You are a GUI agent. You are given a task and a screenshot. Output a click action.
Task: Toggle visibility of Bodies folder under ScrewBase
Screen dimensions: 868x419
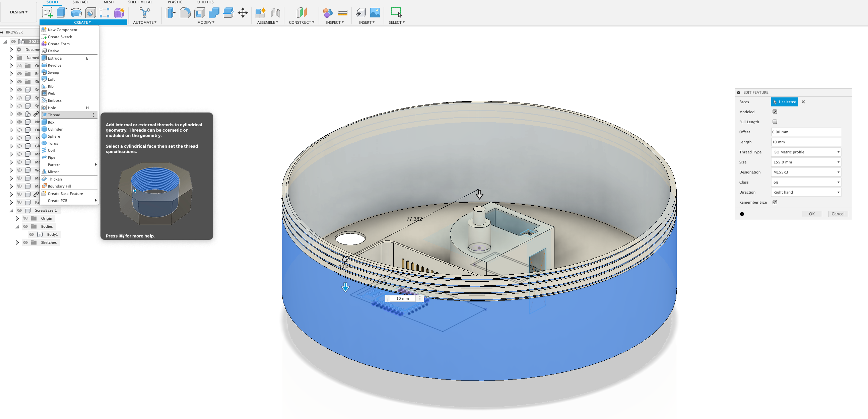click(x=25, y=226)
